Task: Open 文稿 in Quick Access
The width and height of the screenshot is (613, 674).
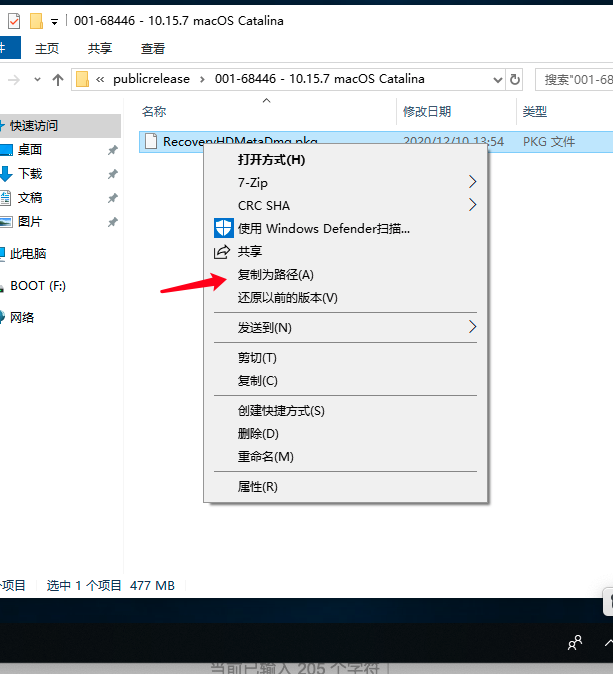Action: click(x=30, y=198)
